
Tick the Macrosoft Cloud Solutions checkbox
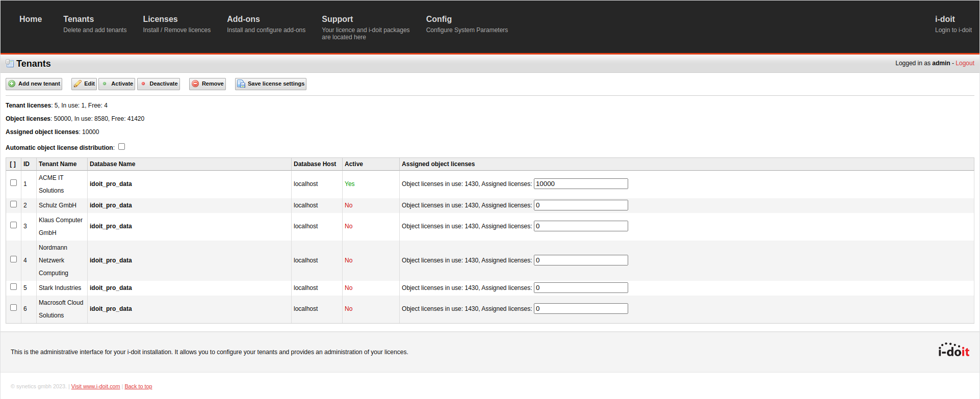point(14,308)
